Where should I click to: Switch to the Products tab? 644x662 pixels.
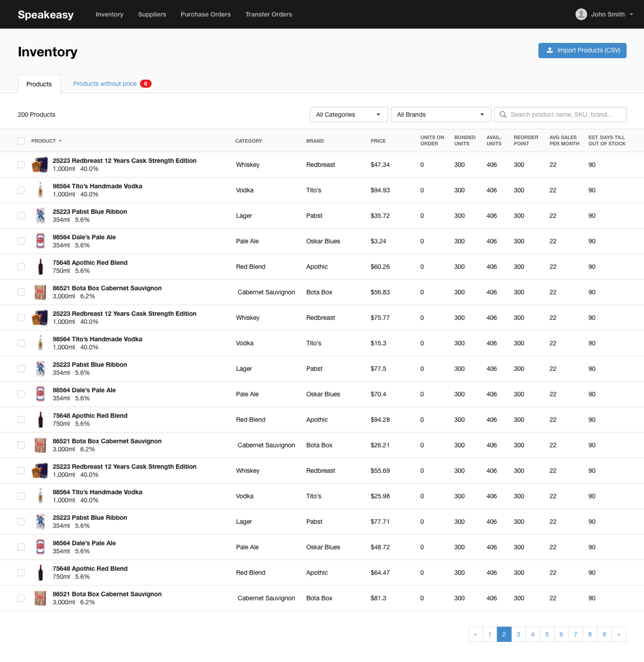[39, 83]
